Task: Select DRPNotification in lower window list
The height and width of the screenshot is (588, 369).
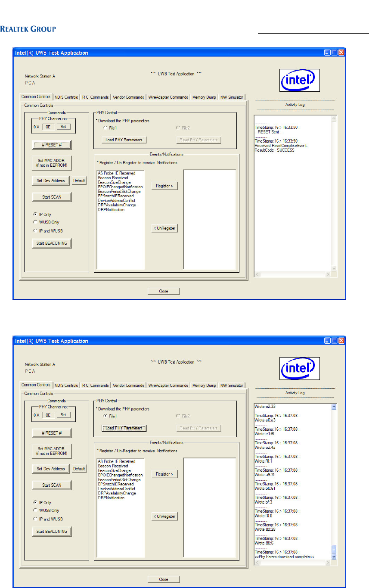Action: [x=111, y=498]
